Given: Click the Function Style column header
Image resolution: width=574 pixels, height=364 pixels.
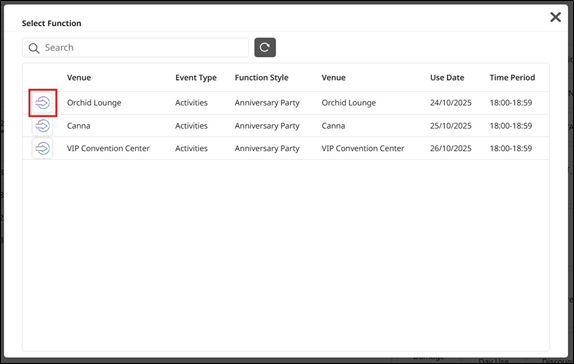Looking at the screenshot, I should [261, 78].
